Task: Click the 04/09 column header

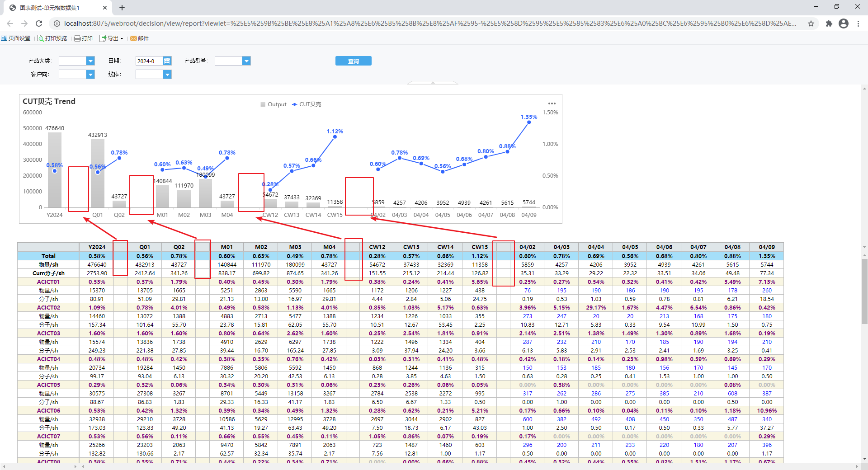Action: (x=767, y=247)
